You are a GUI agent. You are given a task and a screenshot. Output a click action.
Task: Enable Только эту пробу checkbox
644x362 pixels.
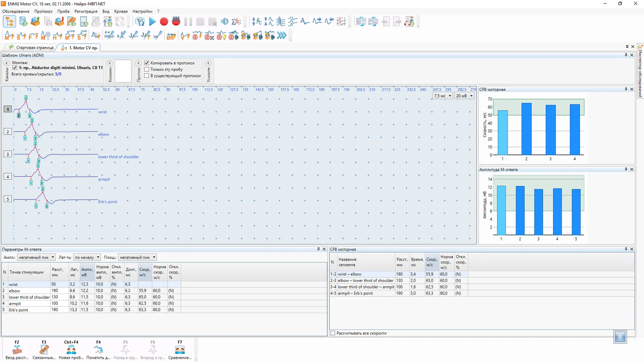[147, 69]
